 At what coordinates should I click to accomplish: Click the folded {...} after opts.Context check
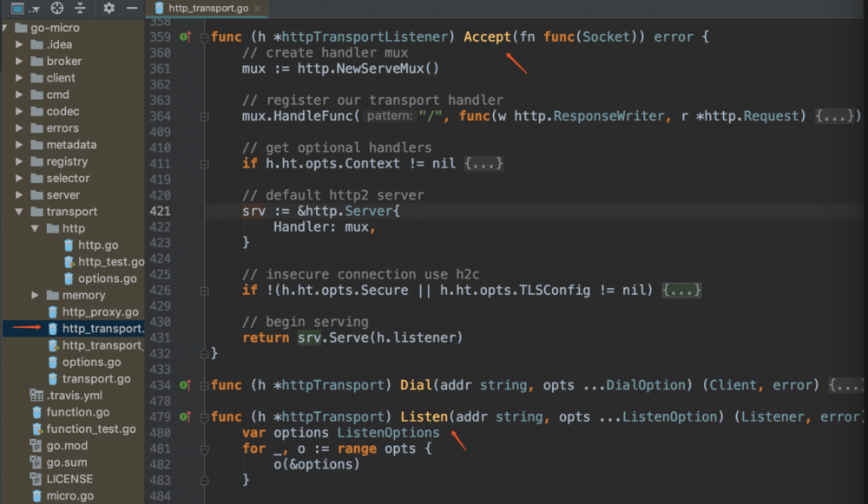point(483,164)
